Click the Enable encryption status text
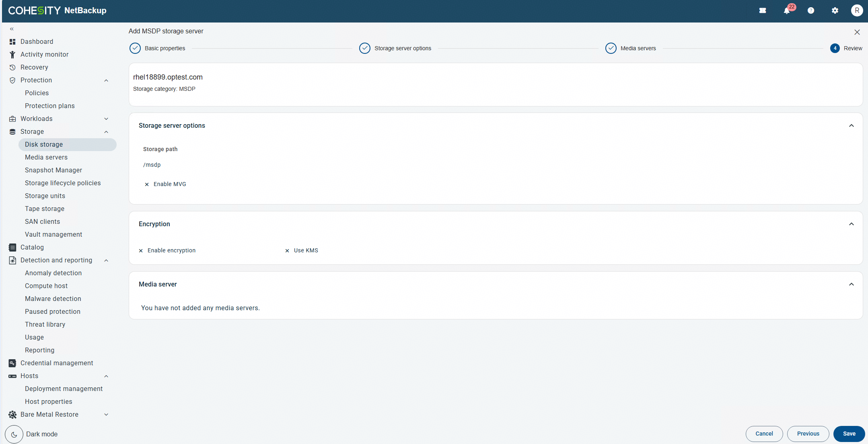This screenshot has width=868, height=444. click(171, 251)
